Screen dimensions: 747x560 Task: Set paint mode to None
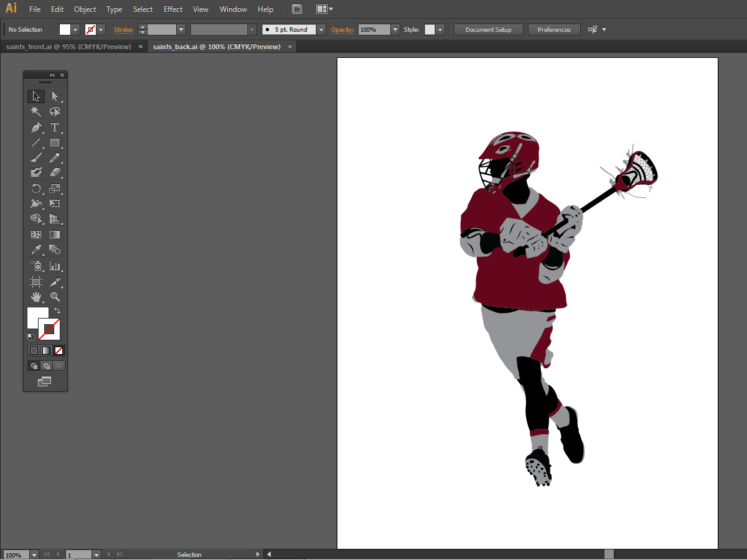click(x=59, y=350)
